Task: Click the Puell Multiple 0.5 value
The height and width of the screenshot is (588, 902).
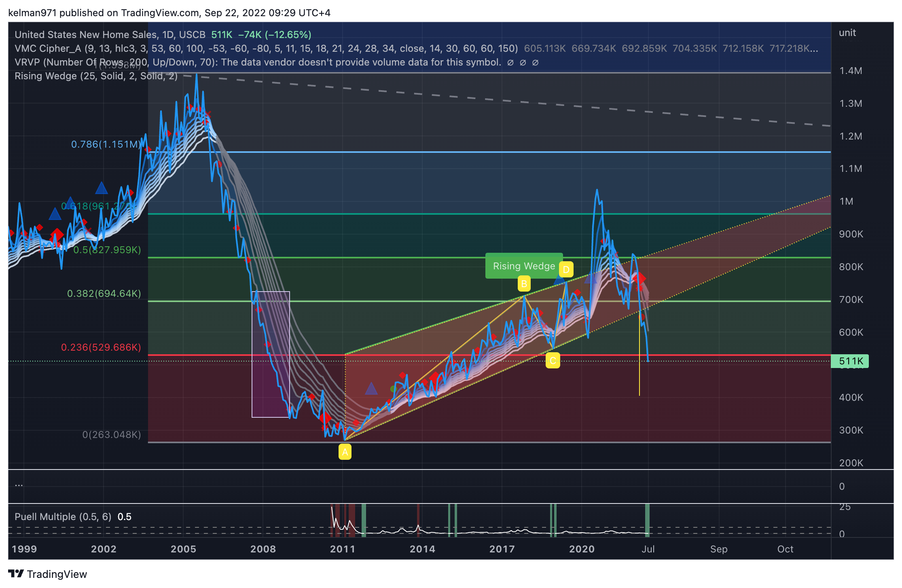Action: [x=125, y=516]
